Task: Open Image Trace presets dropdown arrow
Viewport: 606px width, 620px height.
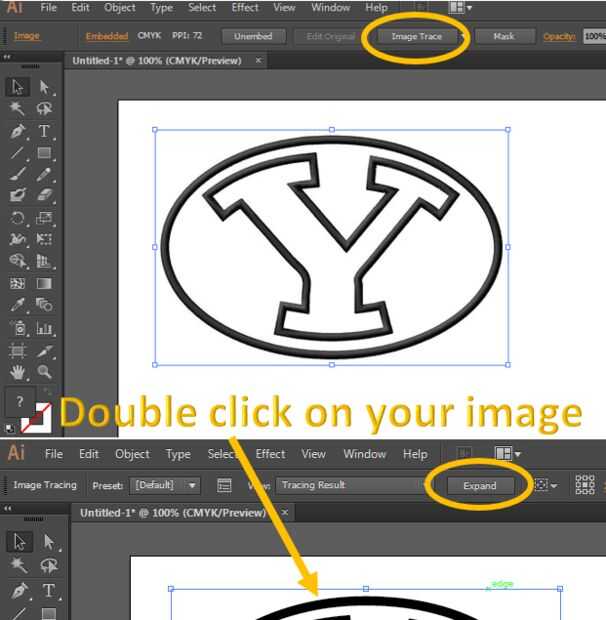Action: click(462, 36)
